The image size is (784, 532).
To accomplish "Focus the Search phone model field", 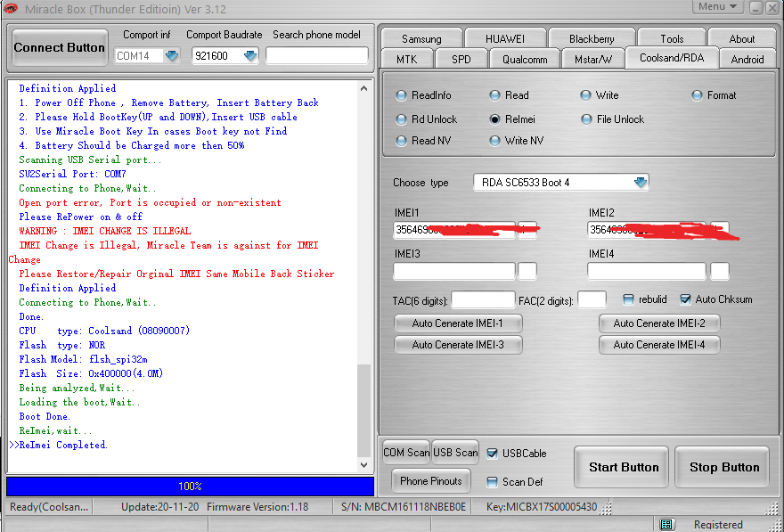I will click(317, 55).
